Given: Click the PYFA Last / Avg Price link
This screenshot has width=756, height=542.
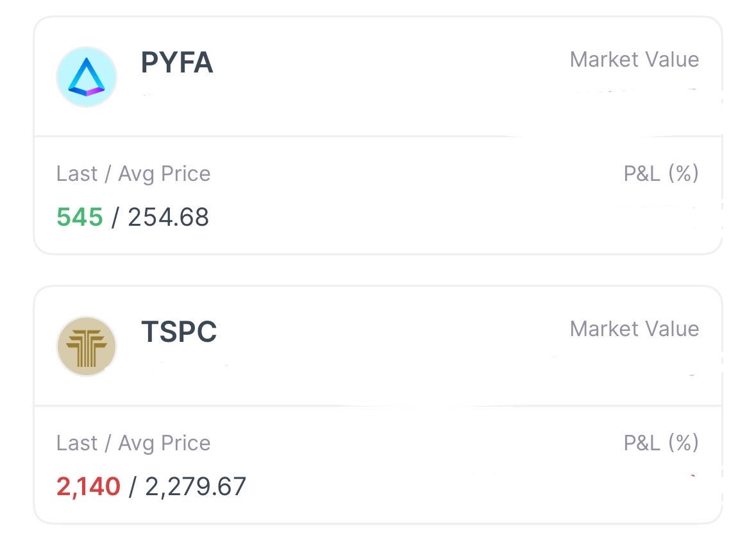Looking at the screenshot, I should pos(133,173).
